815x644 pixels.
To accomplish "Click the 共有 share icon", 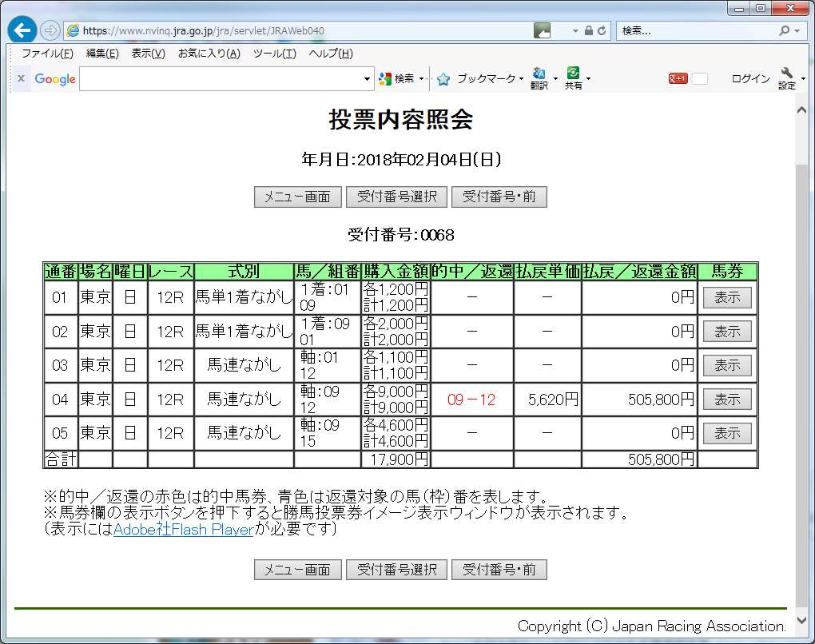I will (x=574, y=78).
